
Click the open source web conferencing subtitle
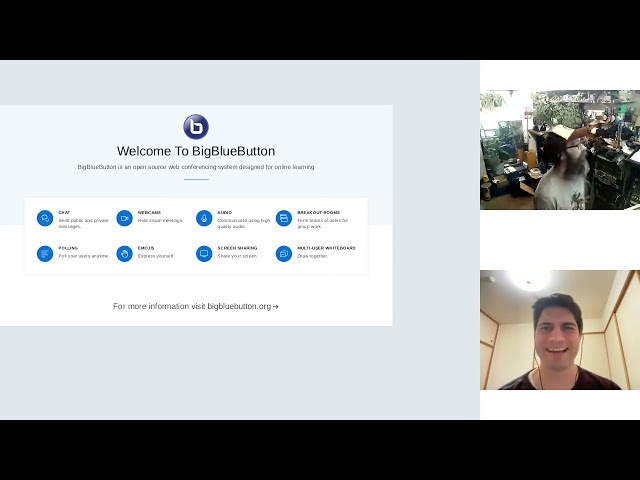point(196,167)
